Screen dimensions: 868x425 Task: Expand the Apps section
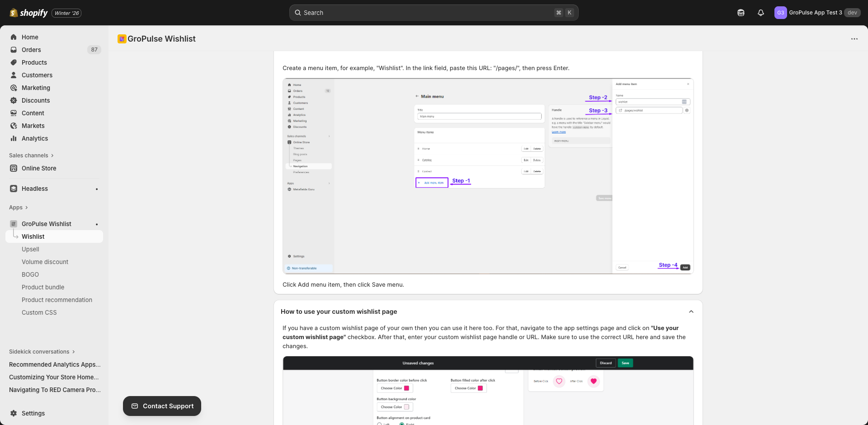(x=19, y=208)
